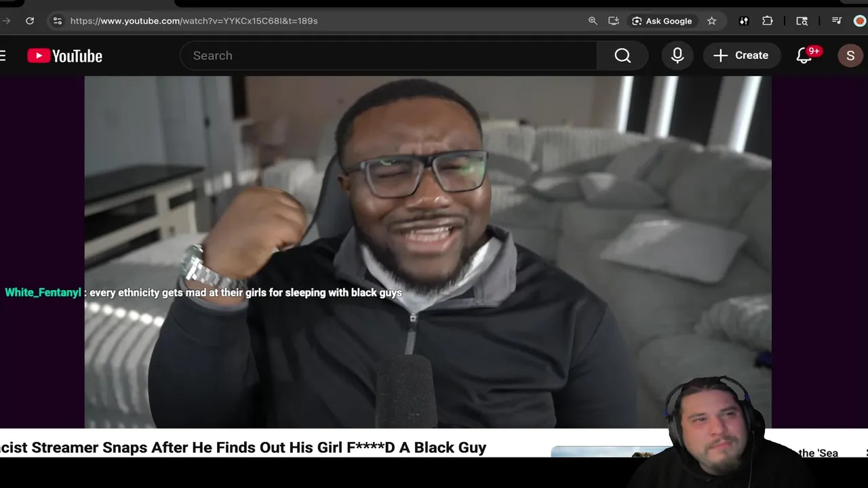Open the browser profile avatar
The image size is (868, 488).
click(x=860, y=21)
